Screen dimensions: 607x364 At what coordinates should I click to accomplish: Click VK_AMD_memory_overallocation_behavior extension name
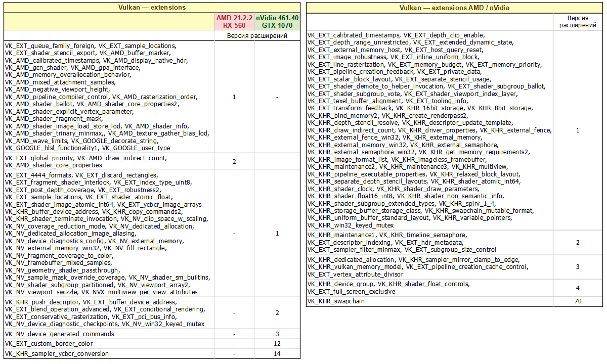pyautogui.click(x=67, y=75)
